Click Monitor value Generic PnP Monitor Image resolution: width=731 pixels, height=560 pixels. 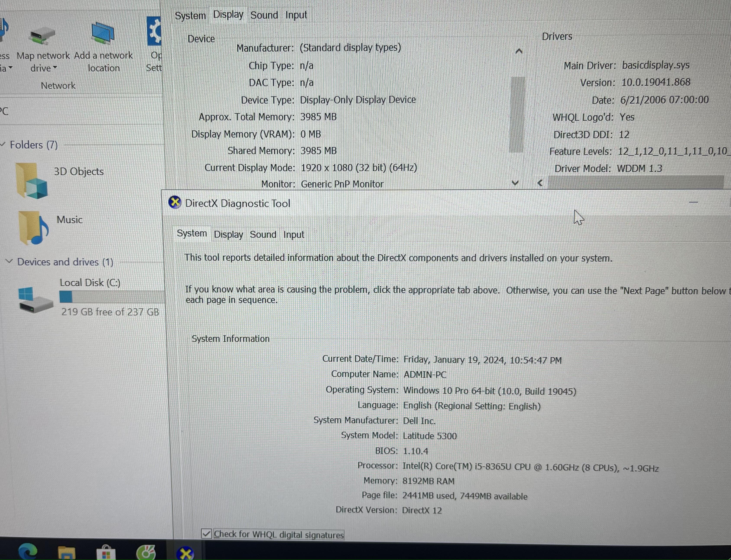pos(342,184)
